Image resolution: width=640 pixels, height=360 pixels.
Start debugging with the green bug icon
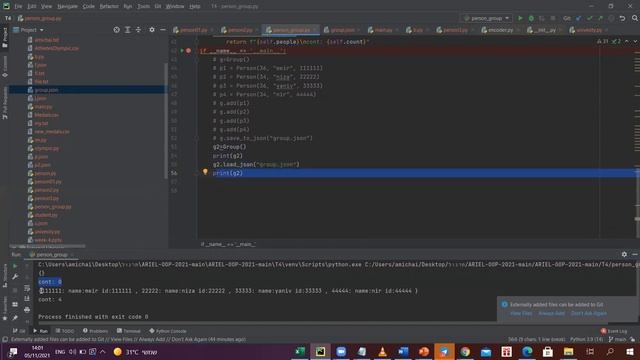click(531, 18)
